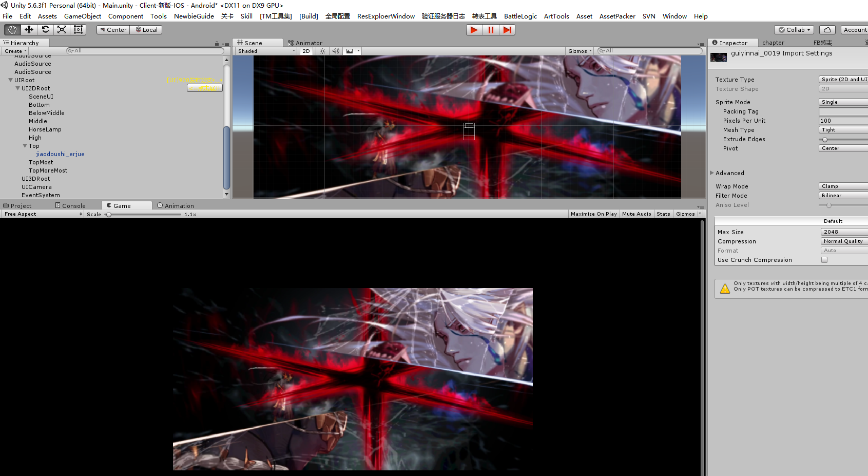The height and width of the screenshot is (476, 868).
Task: Toggle scene audio speaker icon
Action: (336, 51)
